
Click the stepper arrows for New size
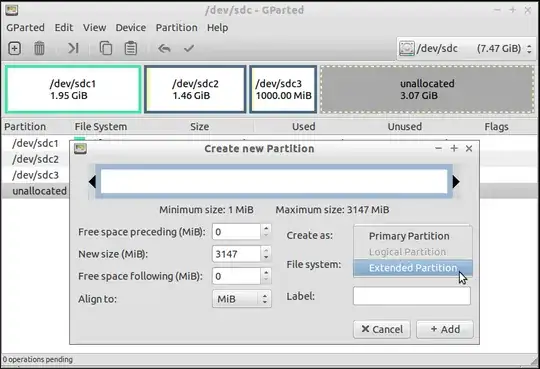(x=266, y=254)
